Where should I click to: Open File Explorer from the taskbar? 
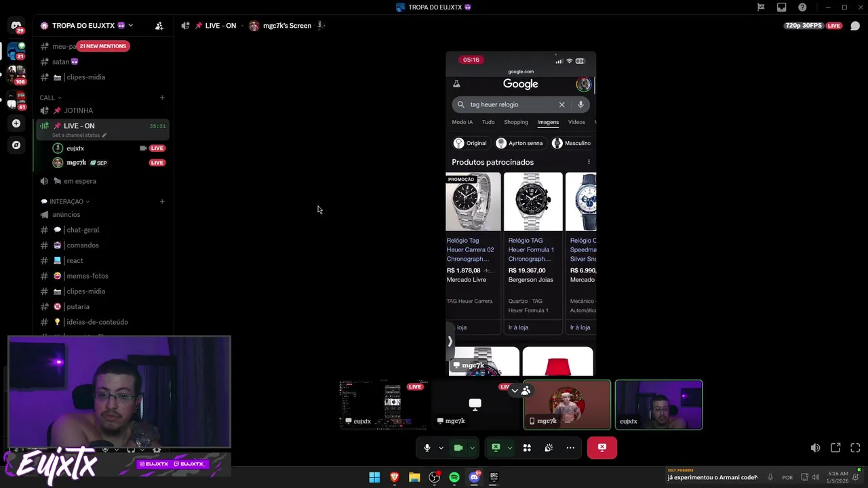click(414, 477)
